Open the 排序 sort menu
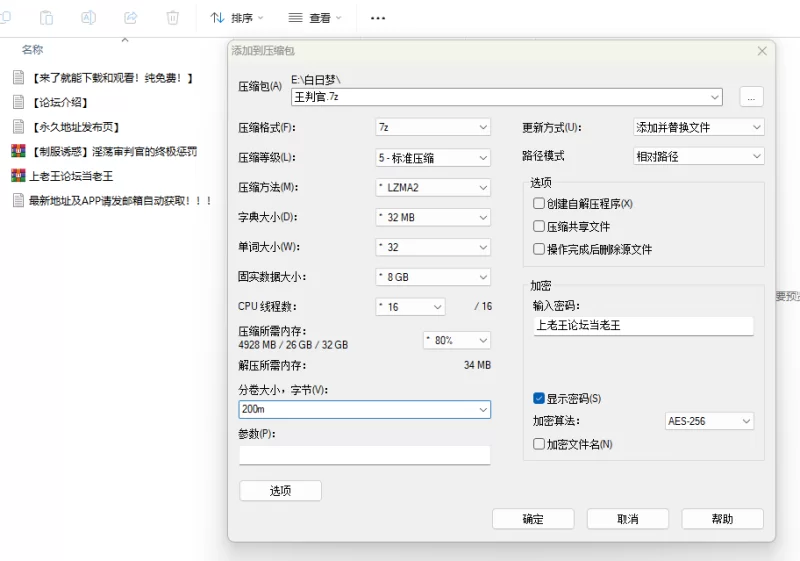The height and width of the screenshot is (561, 800). (x=237, y=18)
